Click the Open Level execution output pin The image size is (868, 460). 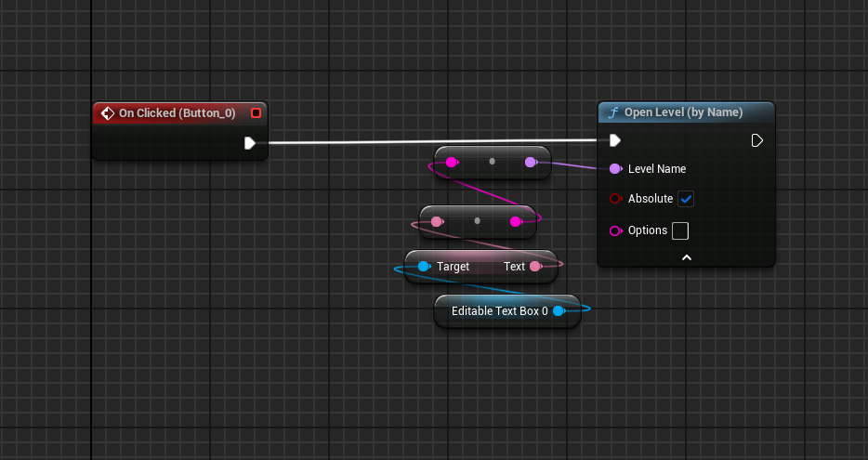pyautogui.click(x=757, y=140)
